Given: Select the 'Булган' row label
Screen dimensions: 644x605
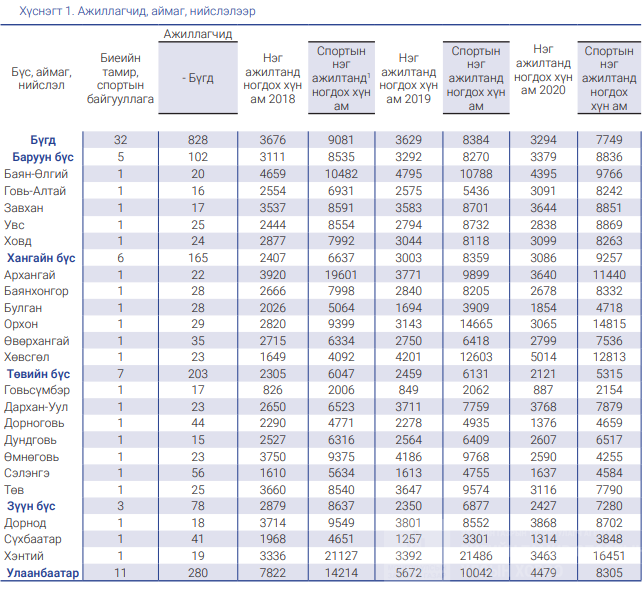Looking at the screenshot, I should point(23,308).
